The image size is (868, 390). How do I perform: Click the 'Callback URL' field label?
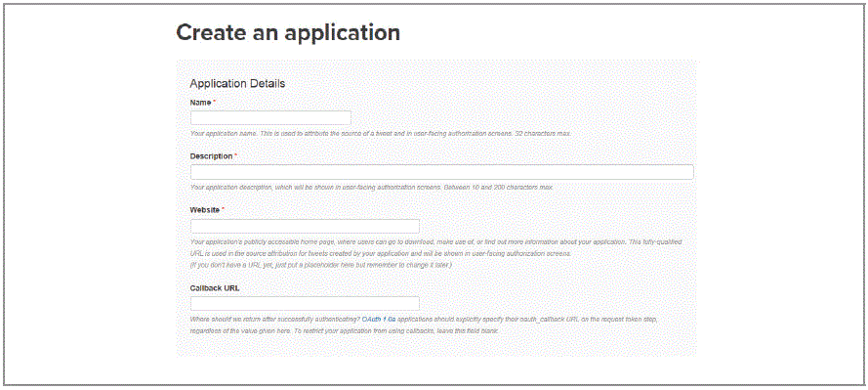tap(215, 288)
